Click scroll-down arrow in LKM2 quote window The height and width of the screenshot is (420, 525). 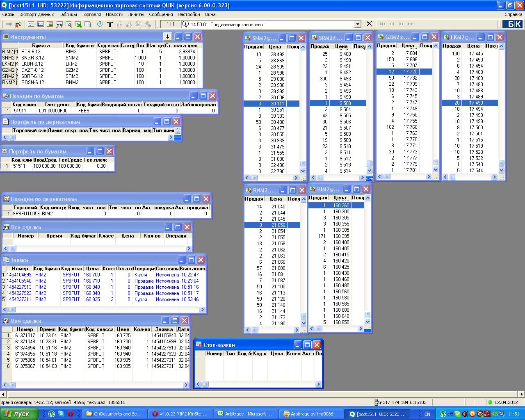[501, 170]
